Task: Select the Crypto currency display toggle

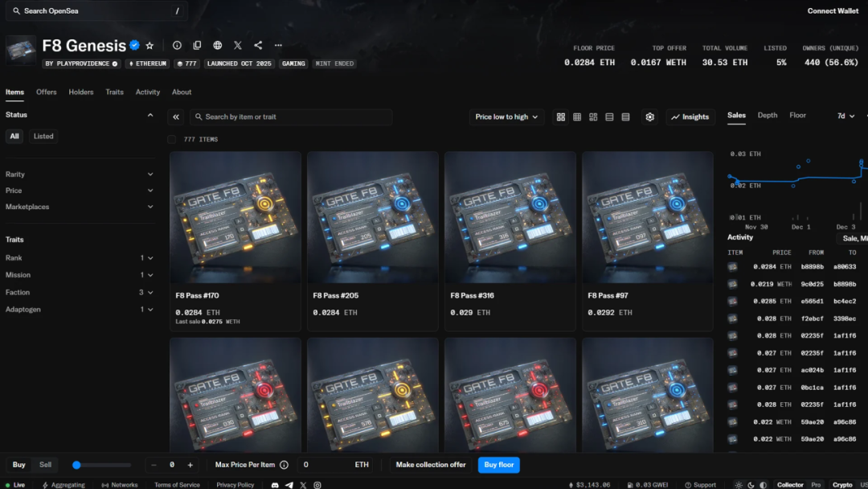Action: pos(842,485)
